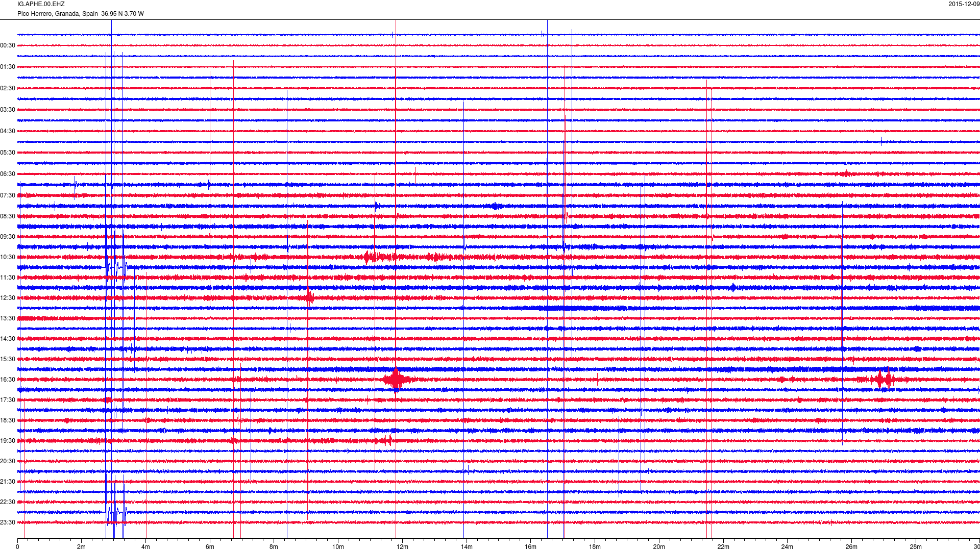Screen dimensions: 980x551
Task: Click the 22m tick label on time axis
Action: tap(723, 547)
